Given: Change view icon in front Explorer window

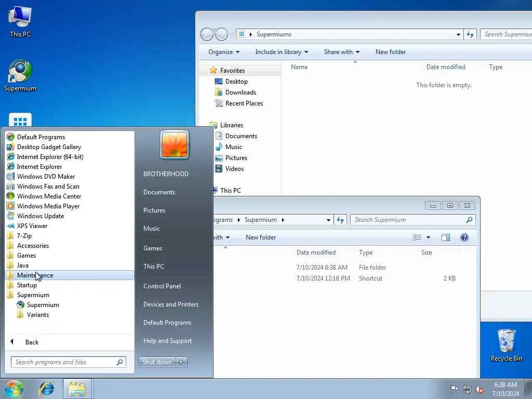Looking at the screenshot, I should tap(417, 237).
